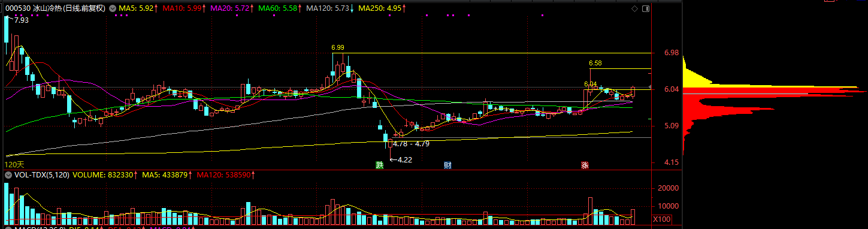
Task: Click the tallest red volume bar near 涨
Action: pyautogui.click(x=590, y=211)
